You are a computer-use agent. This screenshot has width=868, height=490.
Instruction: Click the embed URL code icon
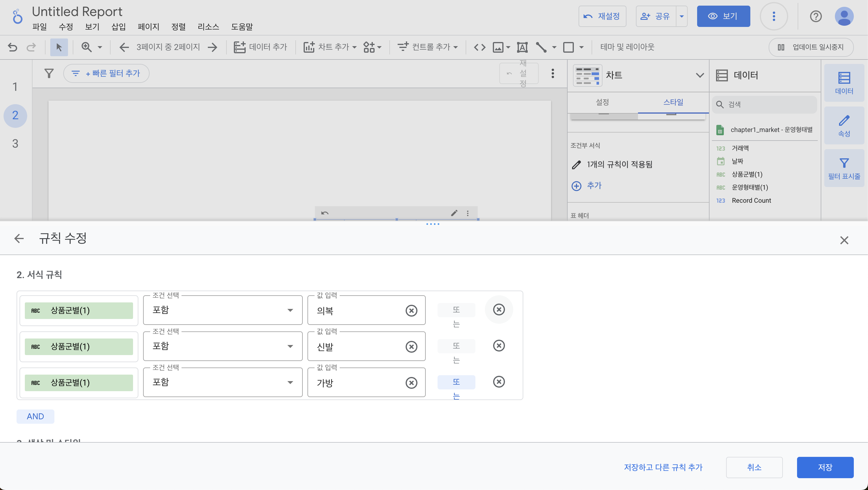tap(480, 47)
